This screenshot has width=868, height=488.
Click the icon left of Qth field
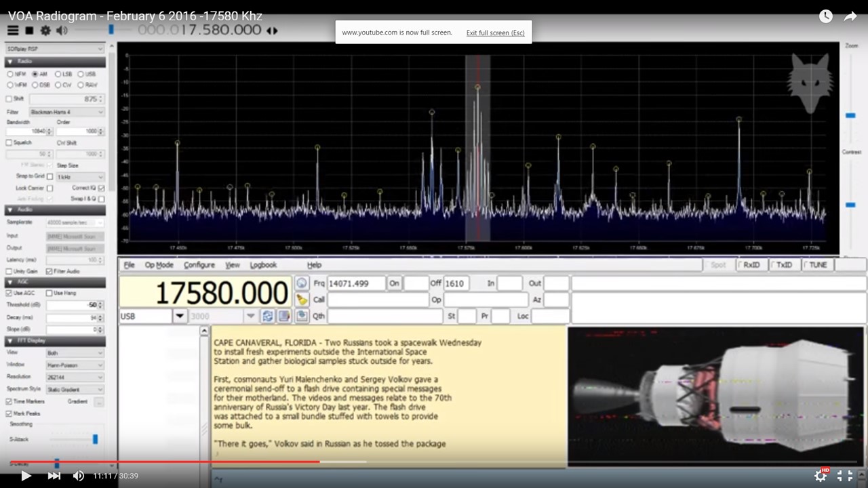point(302,316)
